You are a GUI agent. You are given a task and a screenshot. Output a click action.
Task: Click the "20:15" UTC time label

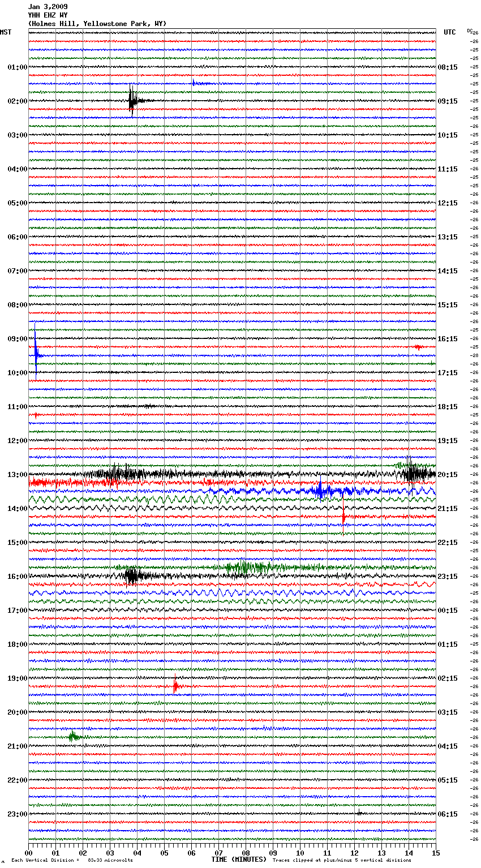tap(448, 475)
